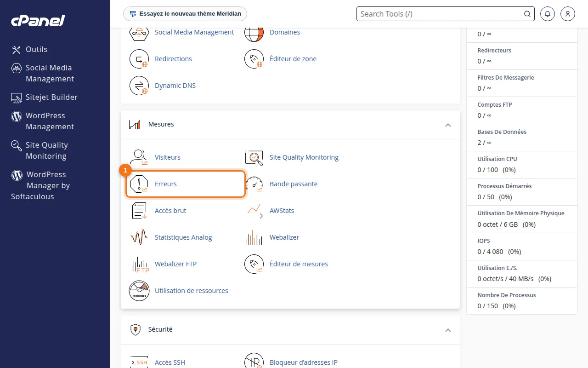
Task: Click Social Media Management sidebar icon
Action: (17, 68)
